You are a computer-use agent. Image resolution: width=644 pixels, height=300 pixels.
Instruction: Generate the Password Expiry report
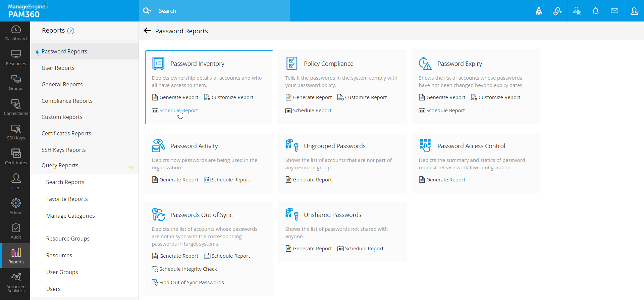(445, 97)
